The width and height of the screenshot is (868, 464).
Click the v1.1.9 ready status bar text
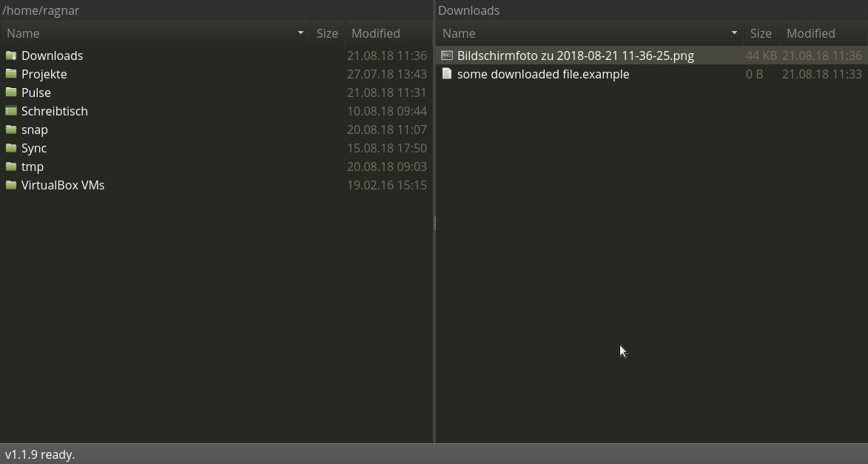pyautogui.click(x=40, y=454)
